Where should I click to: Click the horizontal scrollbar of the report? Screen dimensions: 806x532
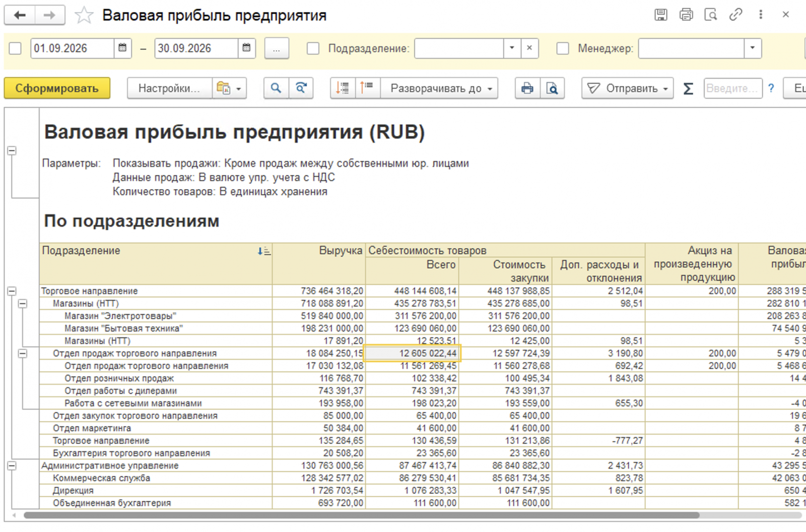(x=361, y=515)
